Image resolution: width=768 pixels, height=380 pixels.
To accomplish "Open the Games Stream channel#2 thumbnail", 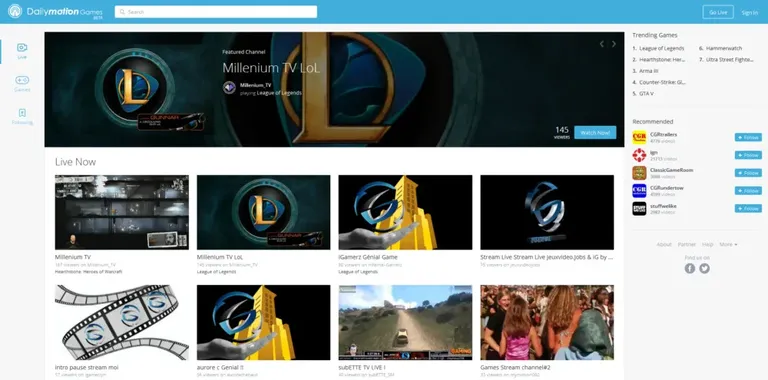I will tap(547, 323).
